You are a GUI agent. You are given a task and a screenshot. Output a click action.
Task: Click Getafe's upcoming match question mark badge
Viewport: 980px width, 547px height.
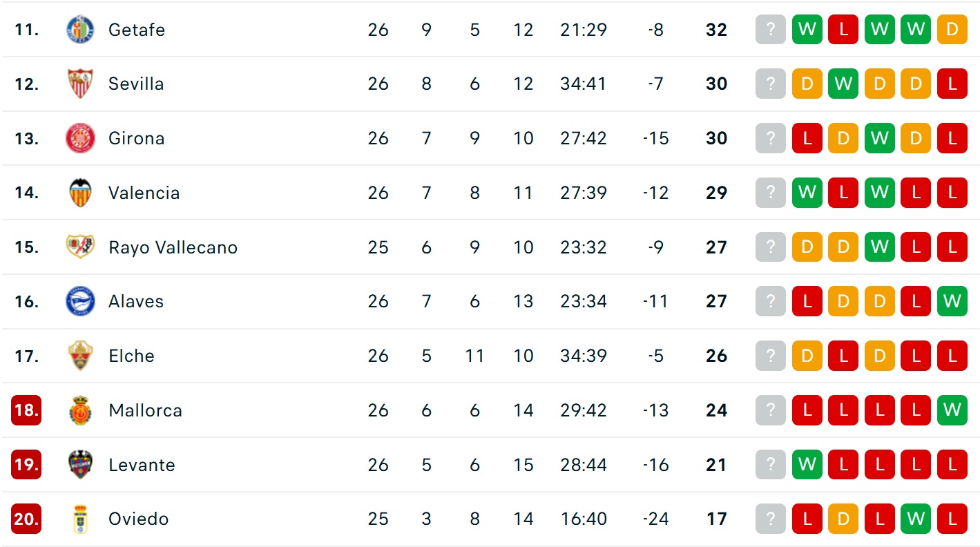771,30
